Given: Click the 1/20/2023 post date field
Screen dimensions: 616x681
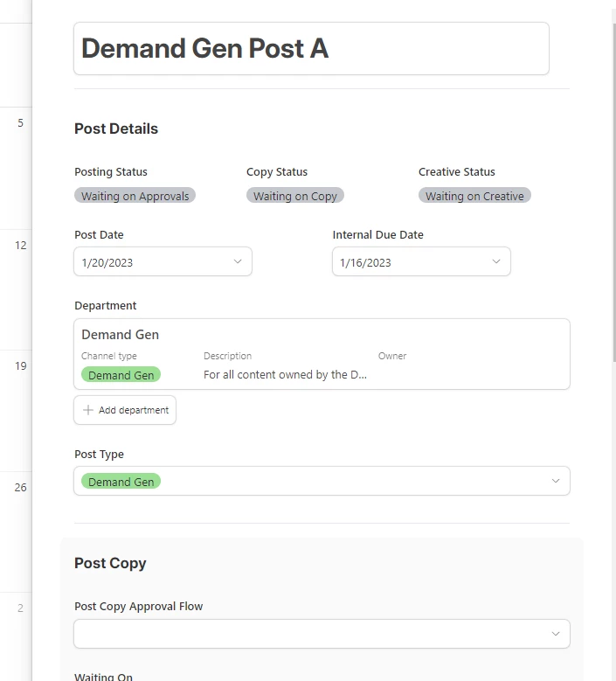Looking at the screenshot, I should click(x=153, y=262).
